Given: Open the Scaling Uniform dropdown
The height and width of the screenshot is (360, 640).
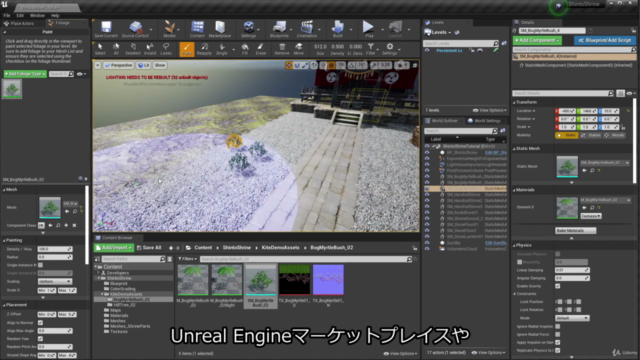Looking at the screenshot, I should (x=55, y=282).
